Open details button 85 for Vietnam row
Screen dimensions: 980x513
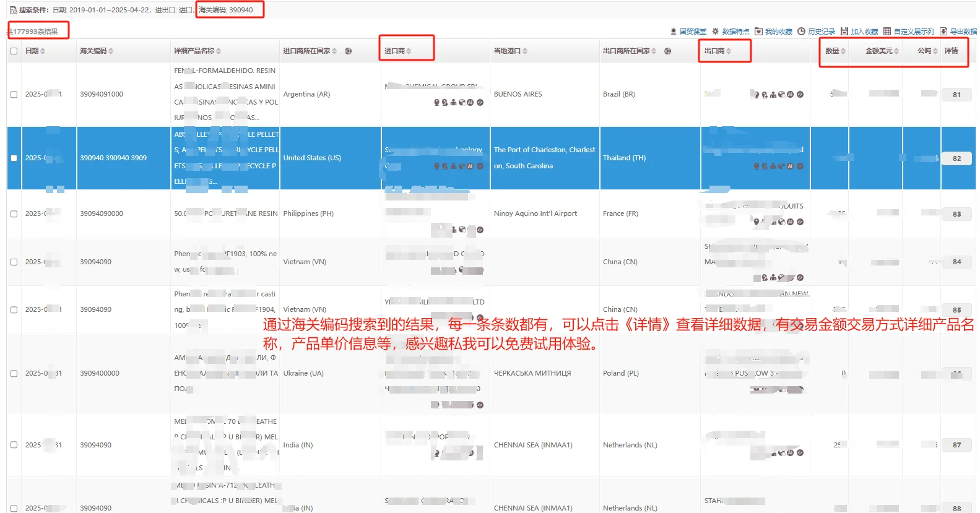(x=956, y=310)
